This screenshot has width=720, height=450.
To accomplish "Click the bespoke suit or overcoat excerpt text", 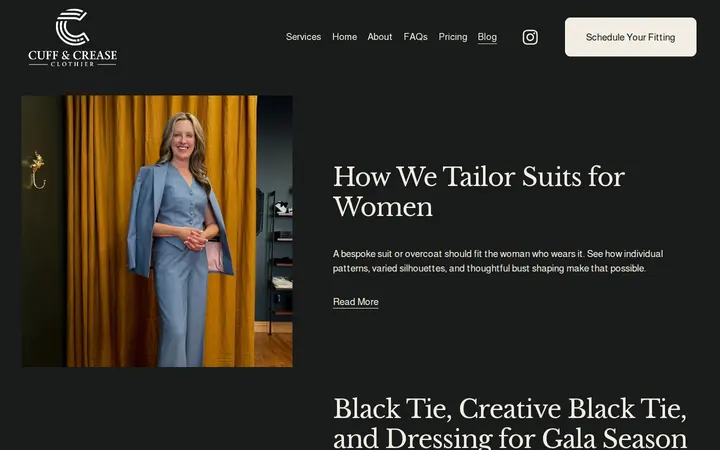I will [x=498, y=261].
